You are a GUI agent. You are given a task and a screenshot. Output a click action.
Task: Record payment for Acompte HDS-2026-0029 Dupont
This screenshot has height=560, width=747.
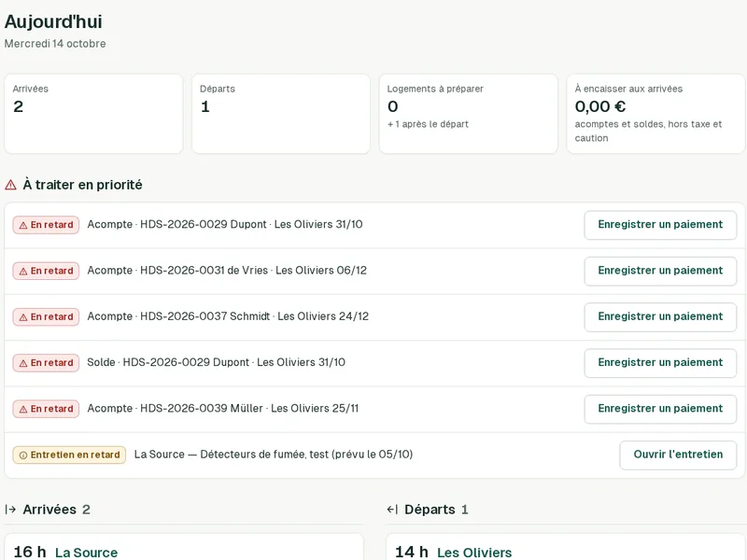[660, 225]
